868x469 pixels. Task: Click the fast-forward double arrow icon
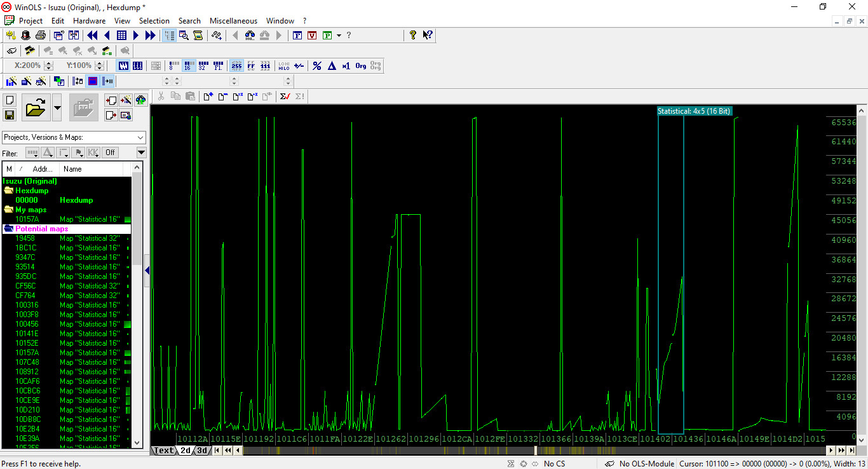pyautogui.click(x=150, y=36)
